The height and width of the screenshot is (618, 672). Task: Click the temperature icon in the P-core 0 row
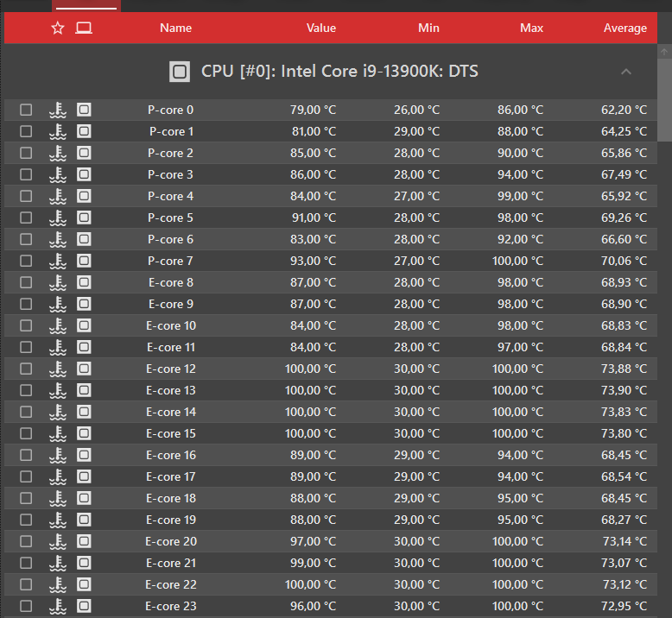[x=58, y=110]
